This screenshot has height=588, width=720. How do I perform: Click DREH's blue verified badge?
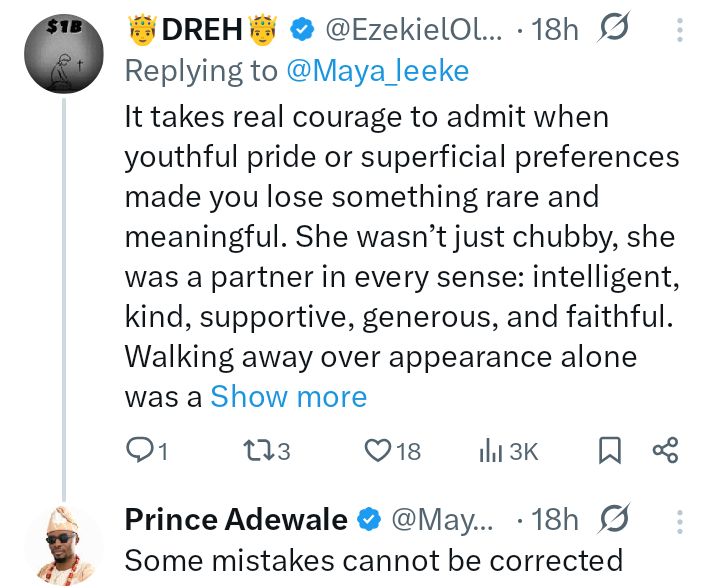point(301,31)
